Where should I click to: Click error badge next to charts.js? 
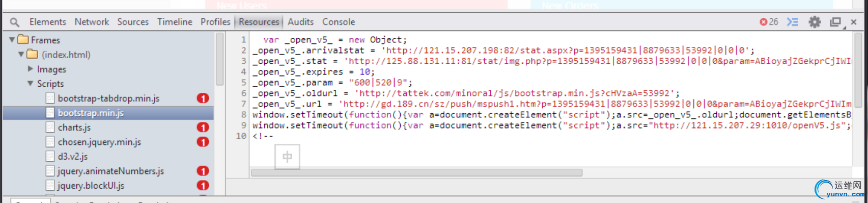(x=203, y=128)
